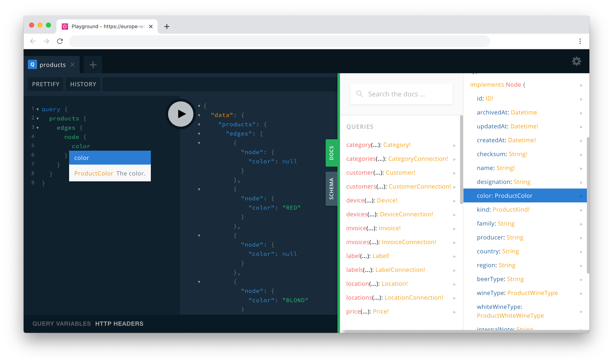Screen dimensions: 613x364
Task: Close the Playground browser tab
Action: pos(151,27)
